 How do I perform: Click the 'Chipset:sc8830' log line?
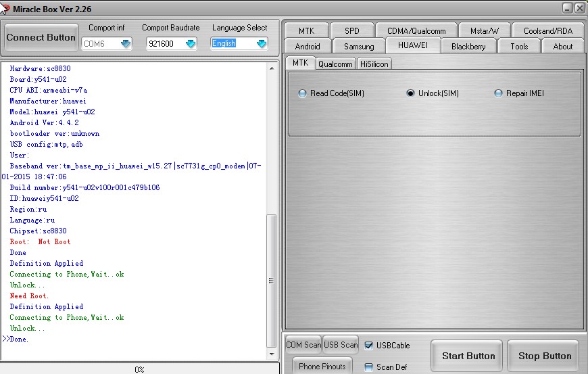click(39, 231)
